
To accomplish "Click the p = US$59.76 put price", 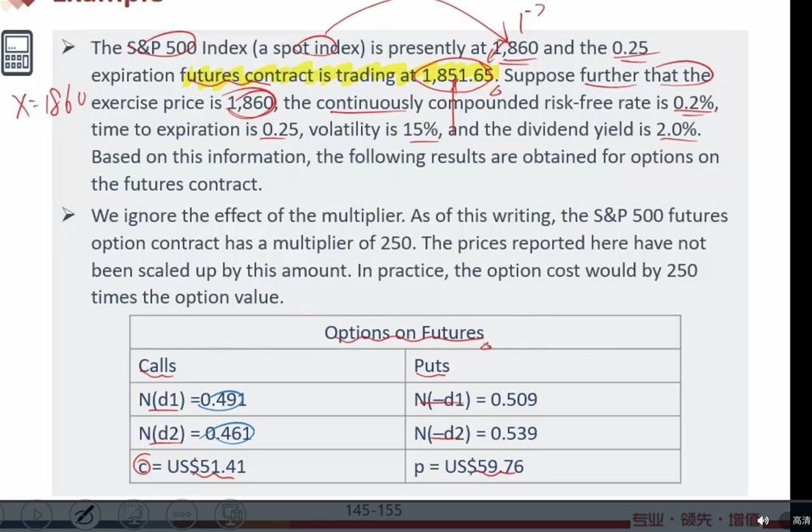I will (x=469, y=466).
